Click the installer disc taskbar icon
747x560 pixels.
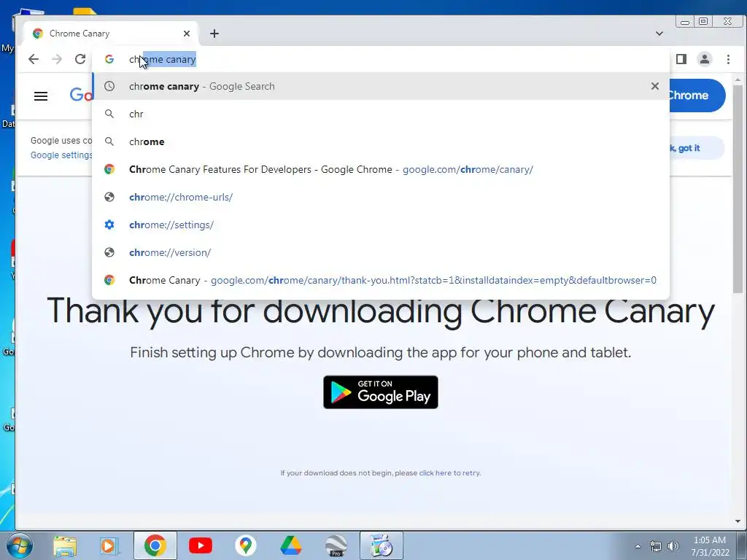(x=381, y=545)
